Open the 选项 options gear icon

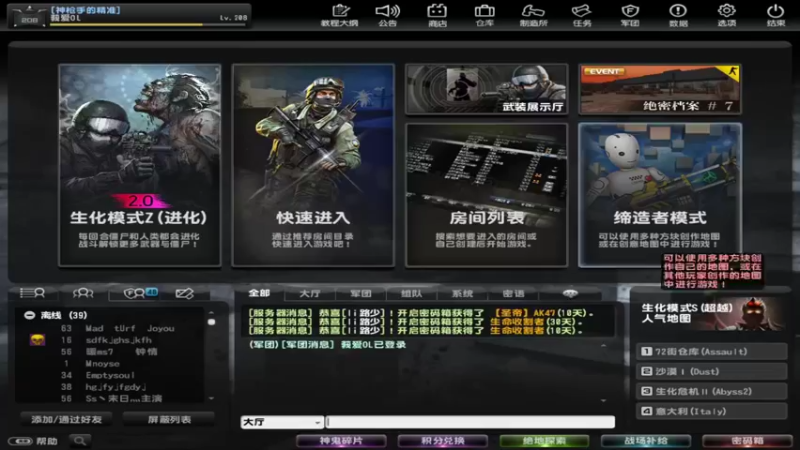727,15
